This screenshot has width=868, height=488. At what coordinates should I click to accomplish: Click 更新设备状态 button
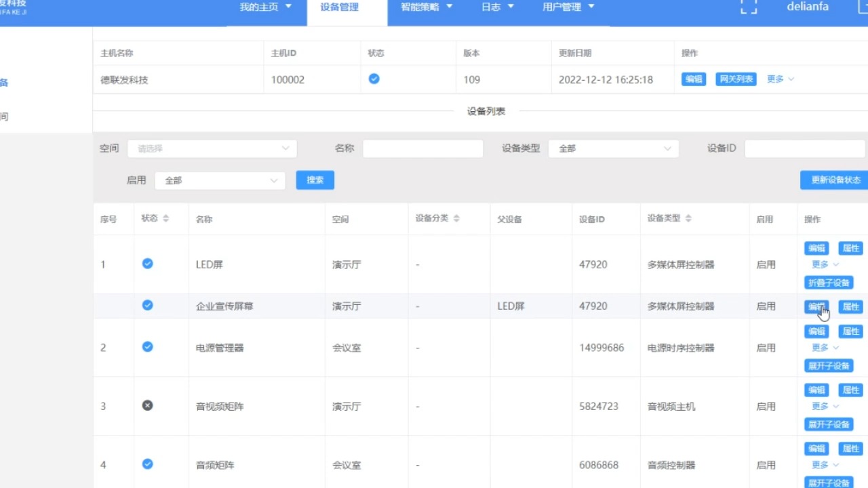(835, 180)
